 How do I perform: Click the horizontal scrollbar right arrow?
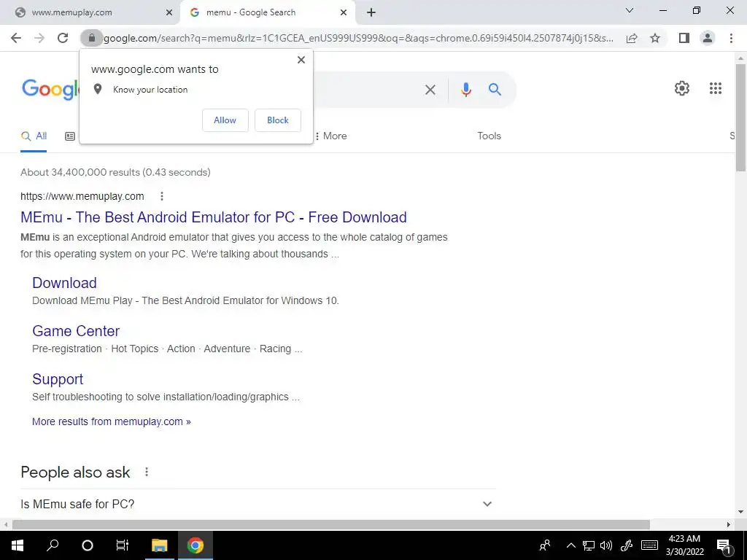(729, 524)
